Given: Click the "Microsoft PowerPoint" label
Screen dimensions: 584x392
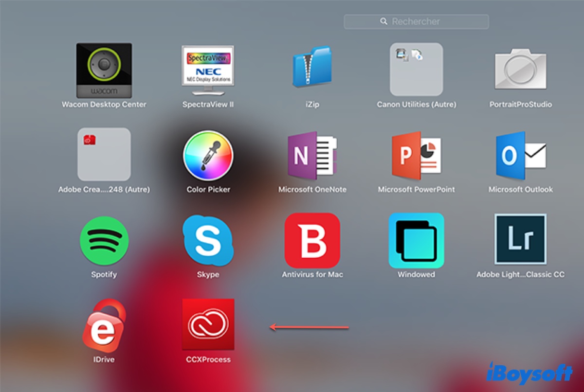Looking at the screenshot, I should 417,190.
